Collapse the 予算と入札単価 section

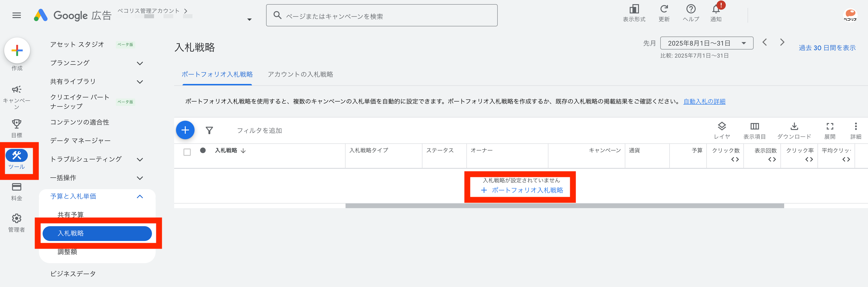[x=140, y=197]
